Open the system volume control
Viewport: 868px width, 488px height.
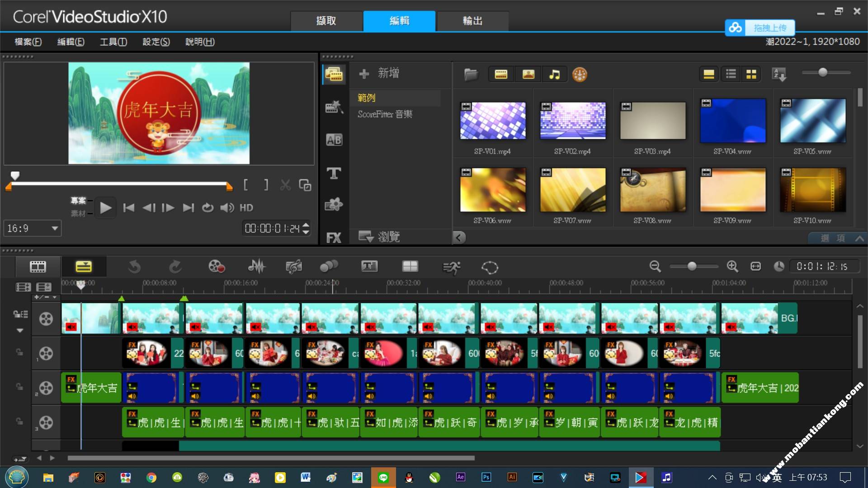[x=761, y=477]
